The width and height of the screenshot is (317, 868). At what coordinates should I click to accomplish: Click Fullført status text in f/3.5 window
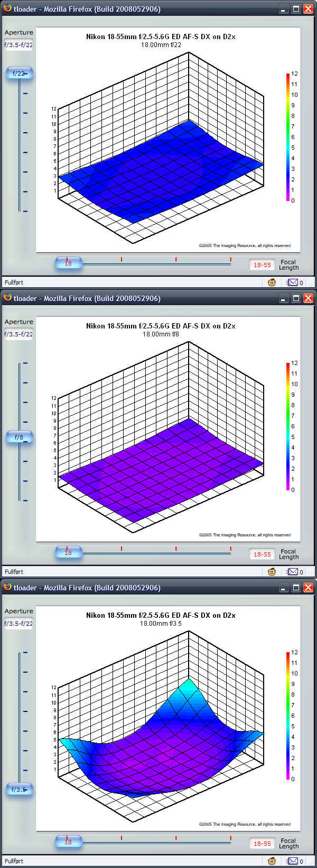tap(14, 861)
